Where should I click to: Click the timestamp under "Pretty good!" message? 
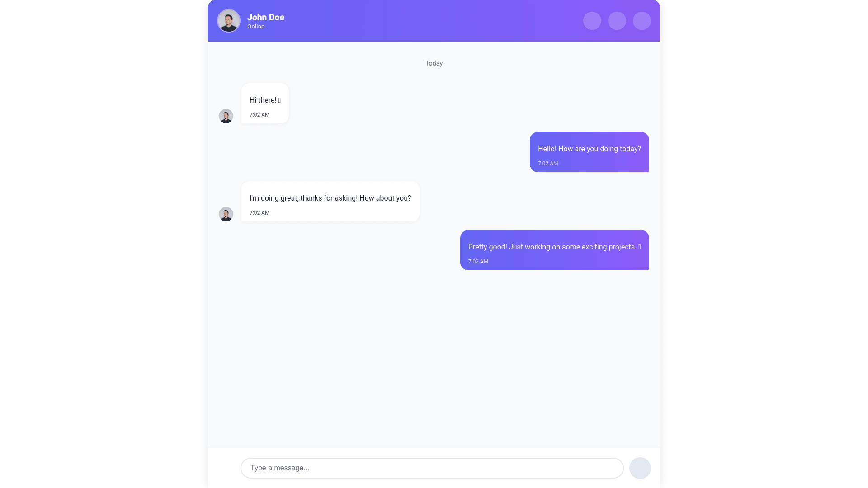point(478,262)
